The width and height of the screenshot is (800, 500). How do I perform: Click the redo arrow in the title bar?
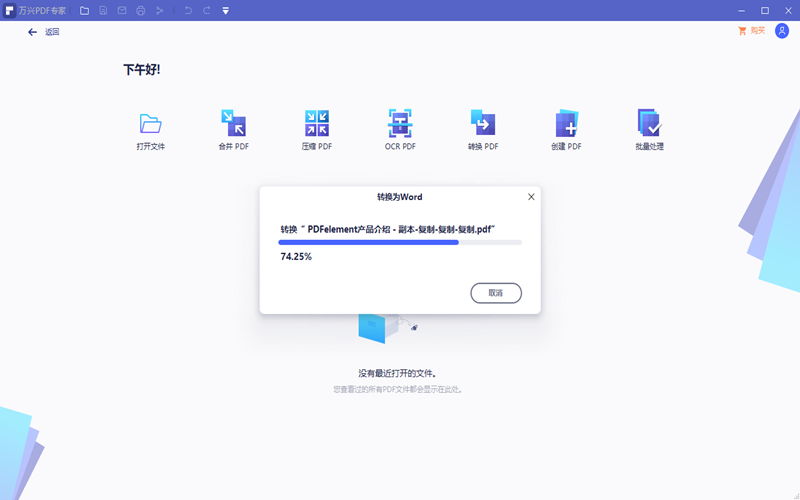[x=207, y=11]
